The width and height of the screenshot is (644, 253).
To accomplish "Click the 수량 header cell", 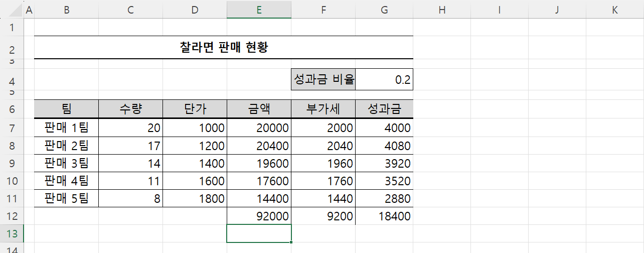I will (130, 109).
